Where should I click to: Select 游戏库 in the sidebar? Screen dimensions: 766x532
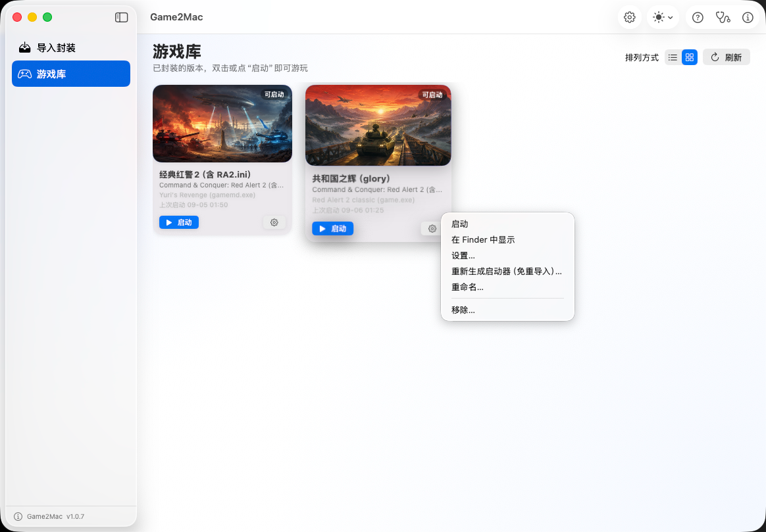coord(71,74)
